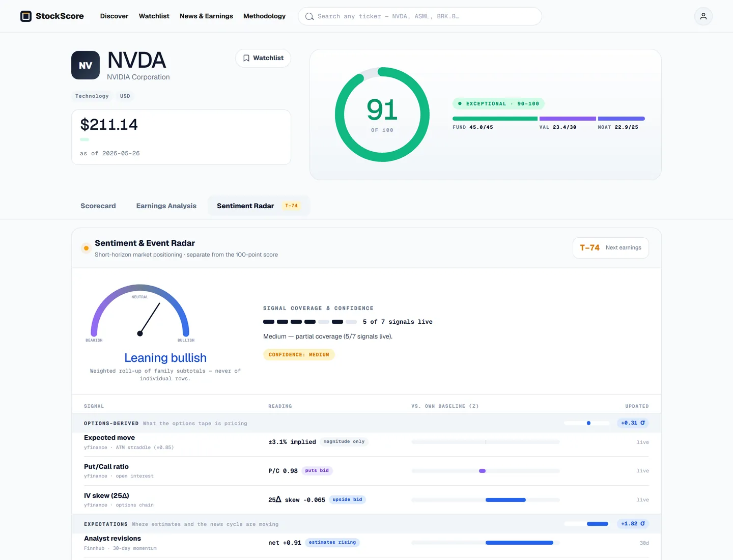The width and height of the screenshot is (733, 560).
Task: Select the Analyst revisions signal row
Action: click(366, 543)
